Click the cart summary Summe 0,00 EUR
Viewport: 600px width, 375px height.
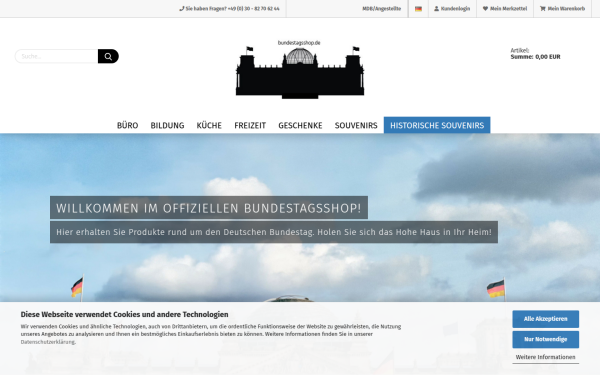[535, 57]
